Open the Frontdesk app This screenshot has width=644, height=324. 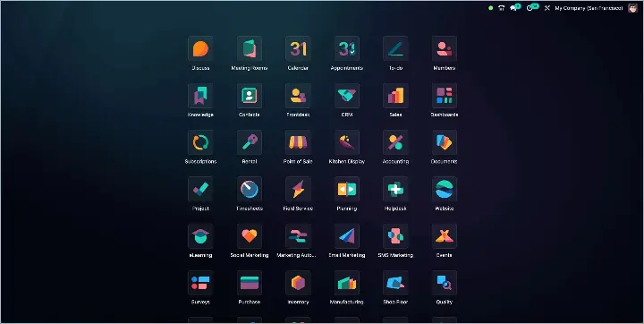pos(298,96)
